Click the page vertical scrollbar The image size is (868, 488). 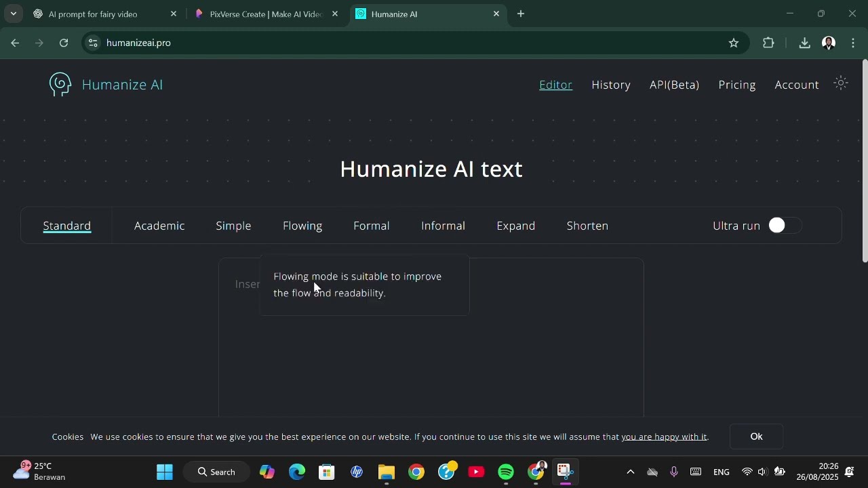tap(865, 161)
